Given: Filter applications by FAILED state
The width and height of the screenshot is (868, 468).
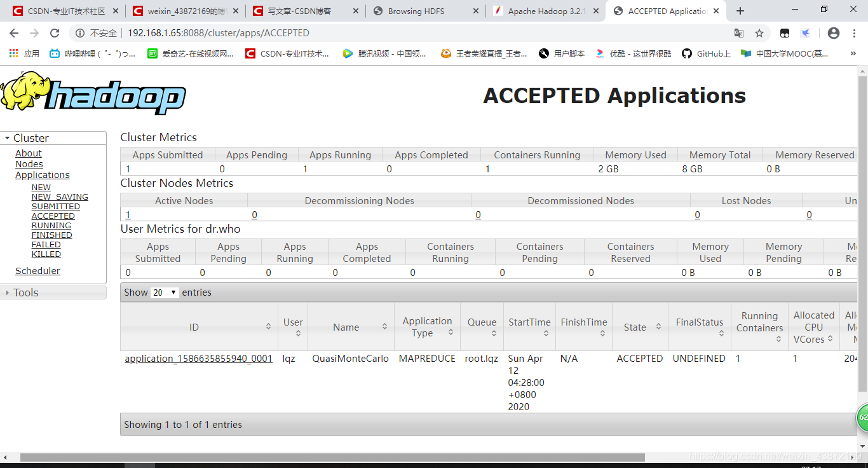Looking at the screenshot, I should click(x=46, y=245).
